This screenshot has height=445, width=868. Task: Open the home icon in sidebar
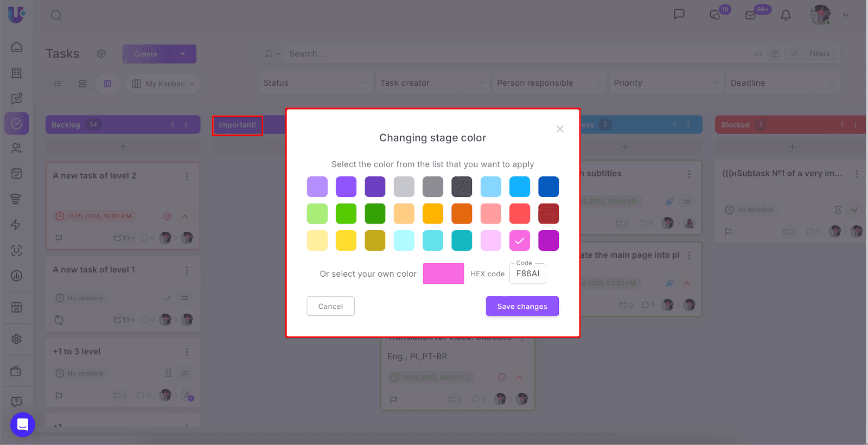[x=17, y=47]
